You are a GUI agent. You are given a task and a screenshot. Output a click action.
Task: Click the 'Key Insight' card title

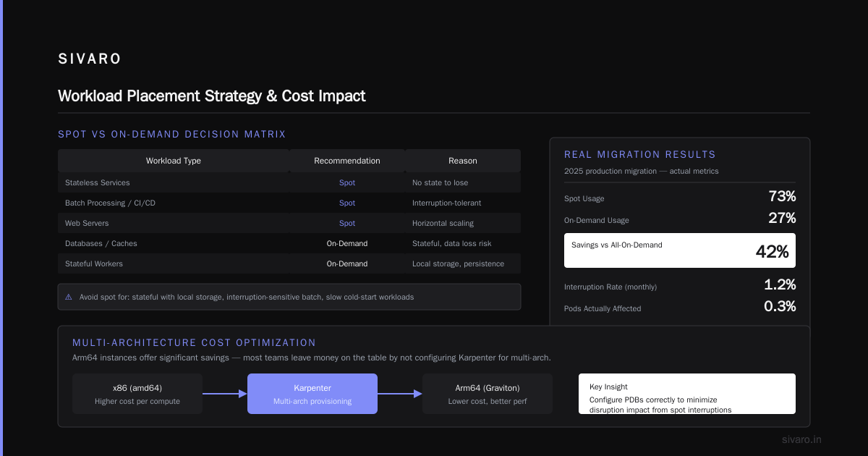click(x=608, y=387)
